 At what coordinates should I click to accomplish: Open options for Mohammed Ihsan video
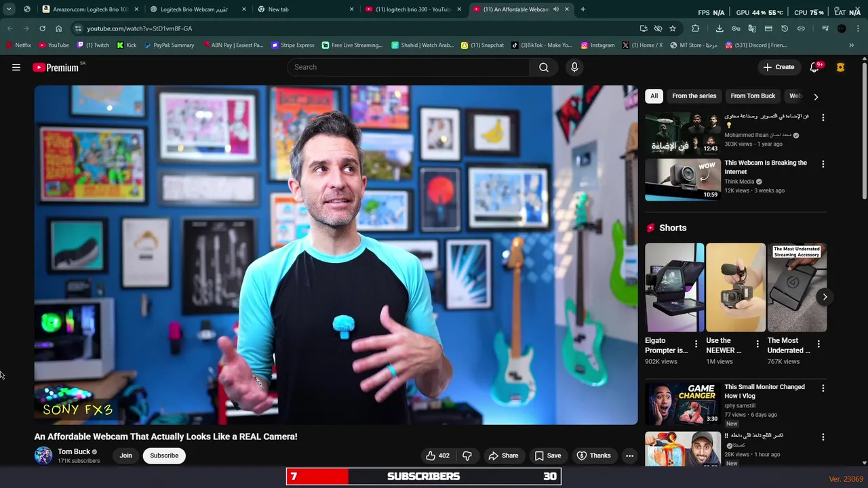pos(823,117)
